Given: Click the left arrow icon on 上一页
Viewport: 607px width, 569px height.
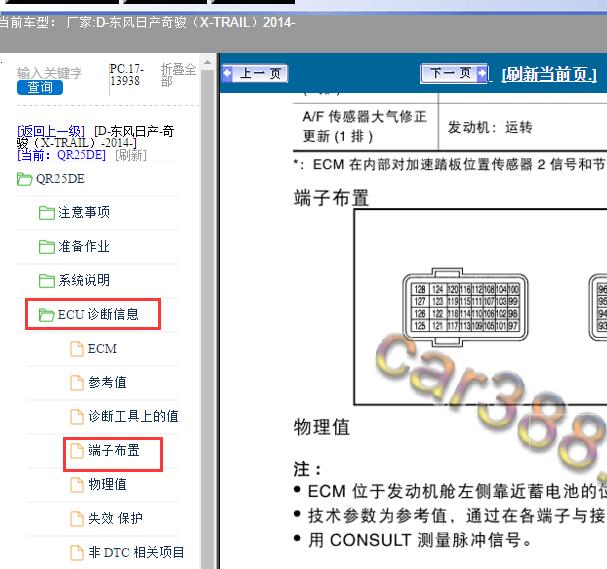Looking at the screenshot, I should pyautogui.click(x=227, y=74).
